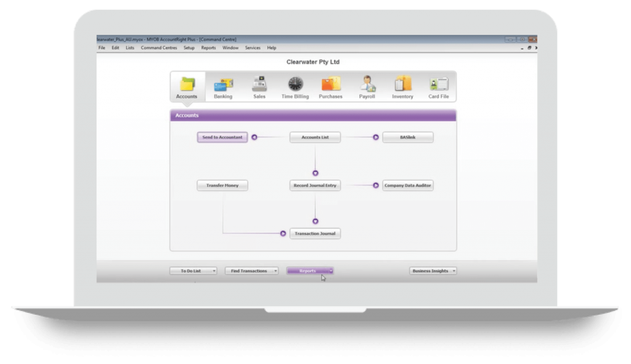Click the arrow icon beside Send to Accountant
The image size is (631, 364).
[x=254, y=137]
